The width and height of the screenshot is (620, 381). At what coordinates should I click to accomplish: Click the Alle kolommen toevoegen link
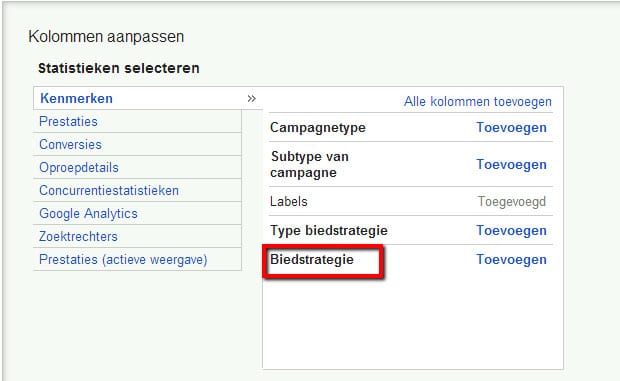(x=478, y=102)
